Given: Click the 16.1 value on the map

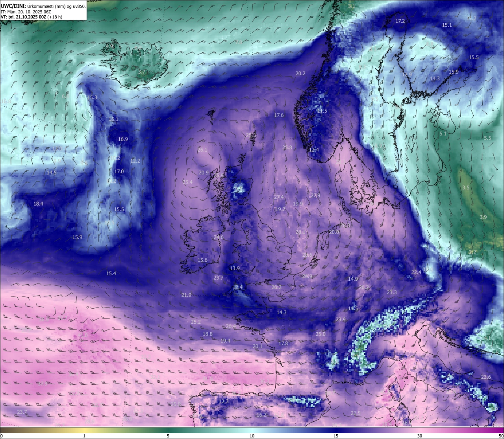Looking at the screenshot, I should click(x=113, y=119).
